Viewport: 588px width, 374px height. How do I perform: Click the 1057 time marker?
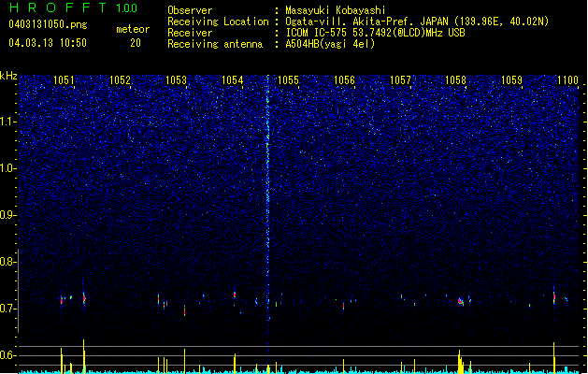[400, 80]
